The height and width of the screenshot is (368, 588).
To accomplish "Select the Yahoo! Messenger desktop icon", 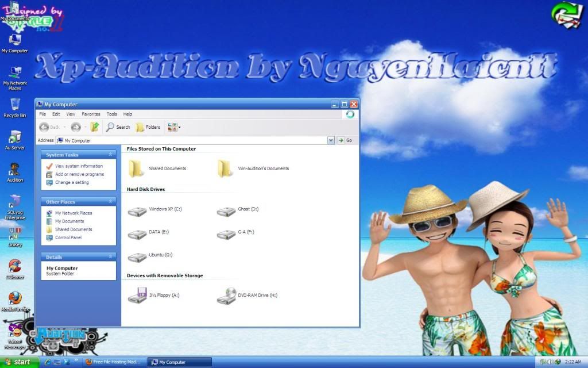I will [14, 336].
